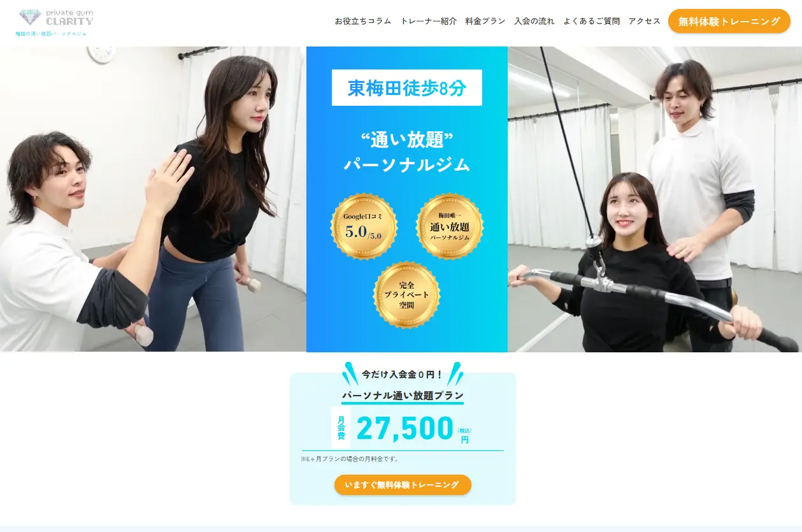Click the パーソナル通い放題プラン heading
The image size is (802, 532).
(403, 396)
